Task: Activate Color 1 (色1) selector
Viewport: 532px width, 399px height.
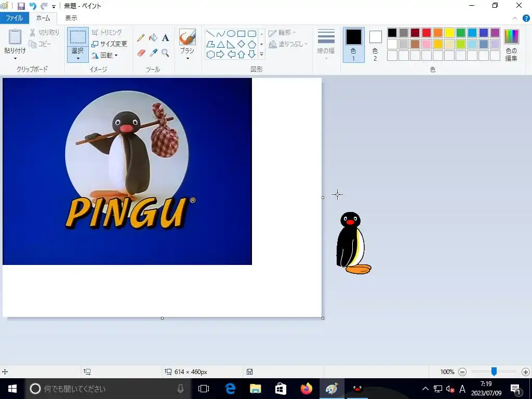Action: [x=353, y=45]
